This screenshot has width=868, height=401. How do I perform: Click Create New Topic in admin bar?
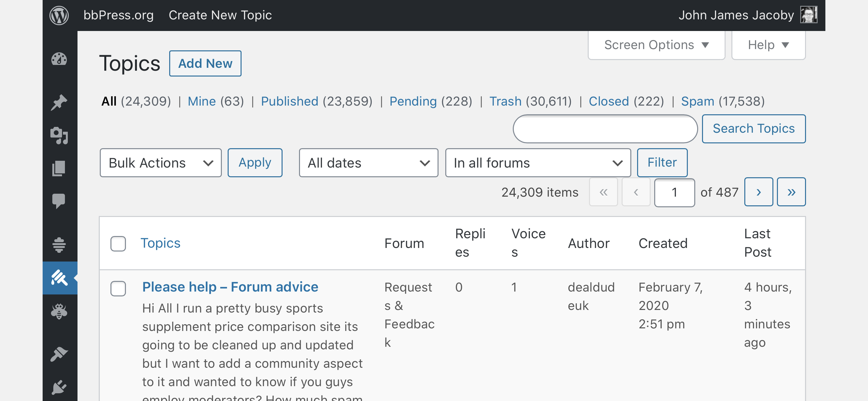(x=220, y=15)
